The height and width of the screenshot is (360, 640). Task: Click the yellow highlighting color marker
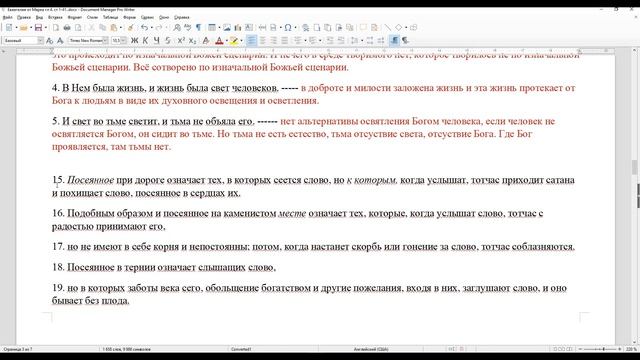click(233, 40)
